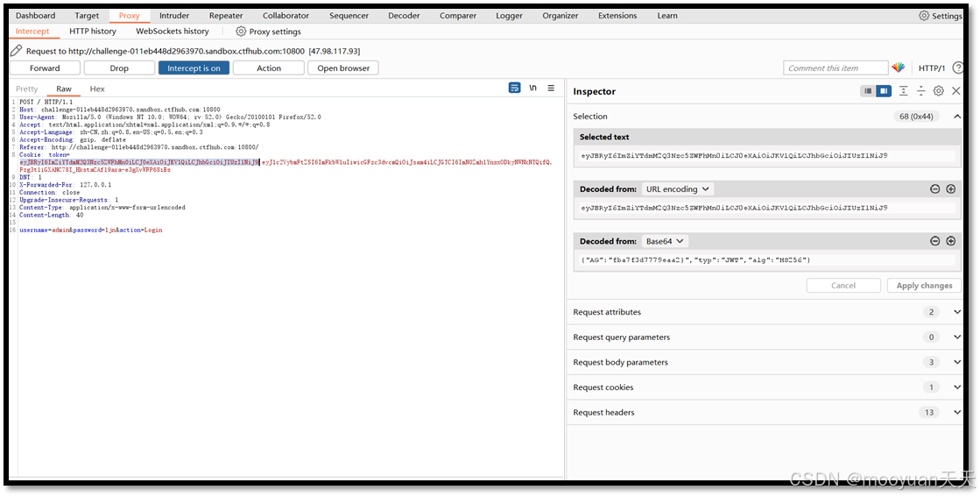Click the Comment this item field
980x497 pixels.
pyautogui.click(x=835, y=68)
